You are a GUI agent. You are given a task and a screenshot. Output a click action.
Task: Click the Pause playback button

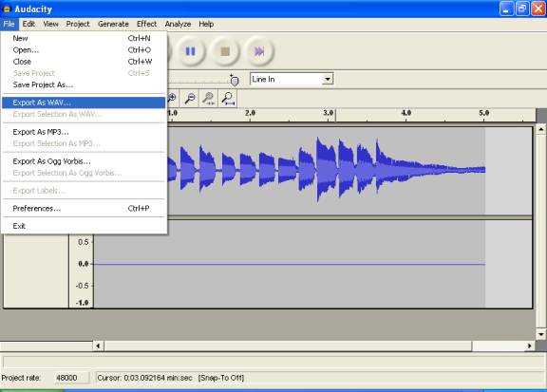click(190, 51)
